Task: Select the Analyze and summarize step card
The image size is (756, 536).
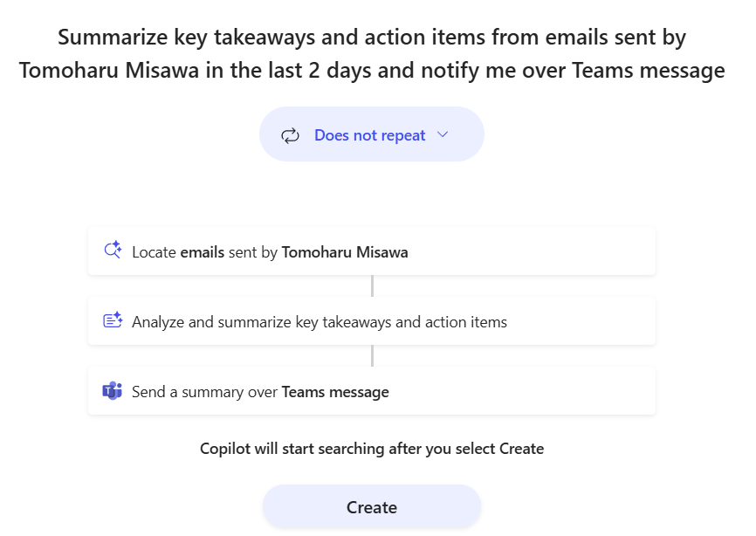Action: click(x=372, y=321)
